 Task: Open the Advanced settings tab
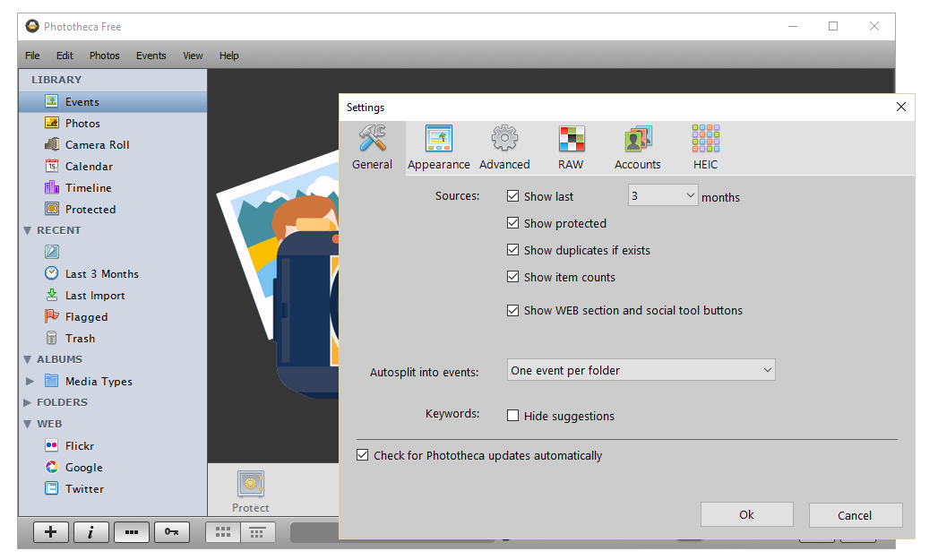[504, 148]
